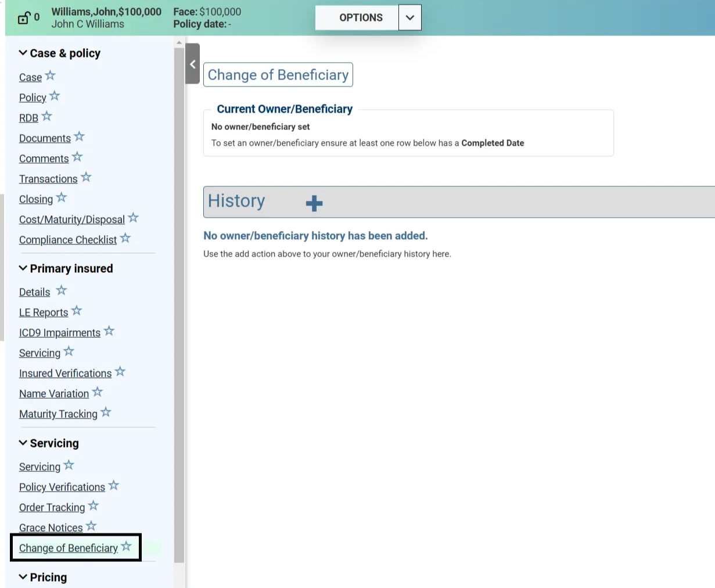This screenshot has height=588, width=715.
Task: Collapse the Primary insured section
Action: click(23, 268)
